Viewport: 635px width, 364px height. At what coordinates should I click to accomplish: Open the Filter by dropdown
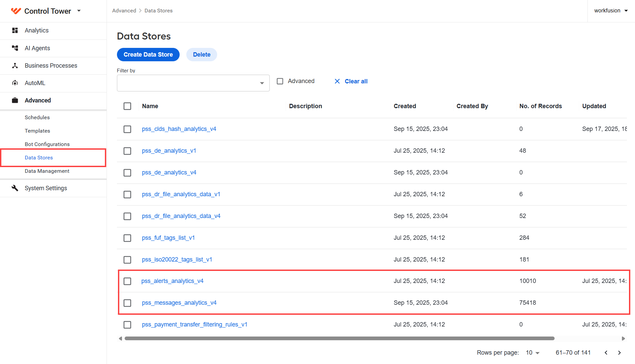193,83
